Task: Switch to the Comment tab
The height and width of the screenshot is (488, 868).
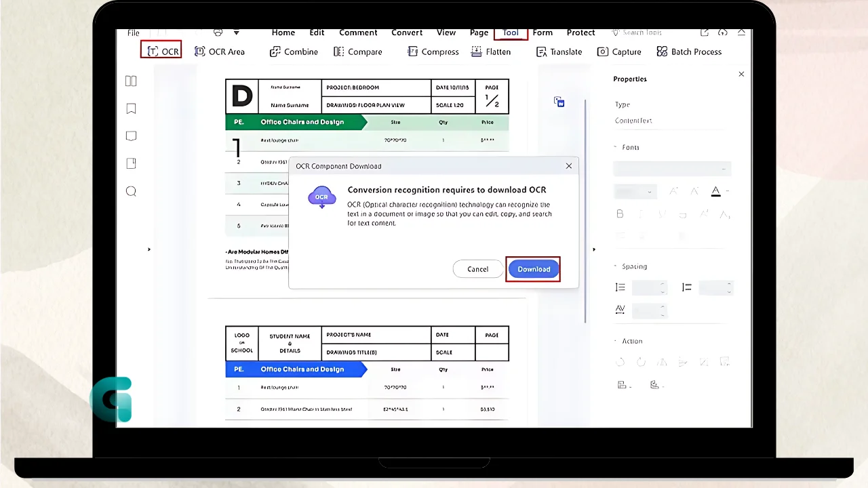Action: 358,33
